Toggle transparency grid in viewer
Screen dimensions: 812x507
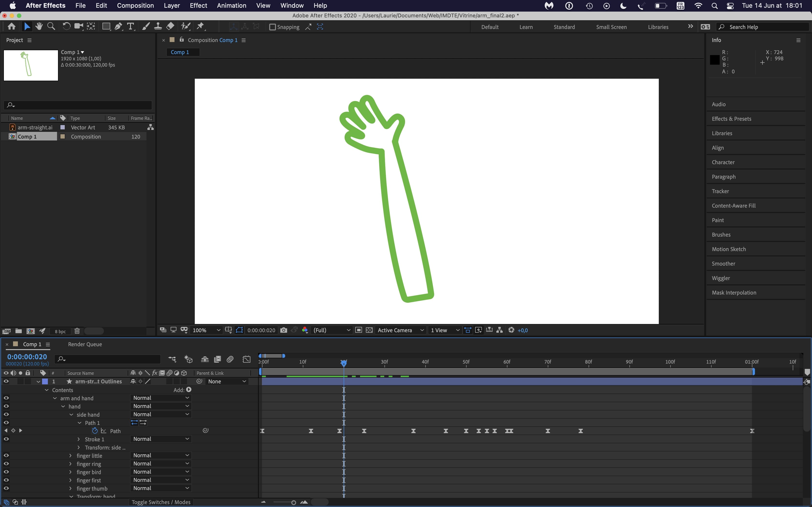(369, 330)
